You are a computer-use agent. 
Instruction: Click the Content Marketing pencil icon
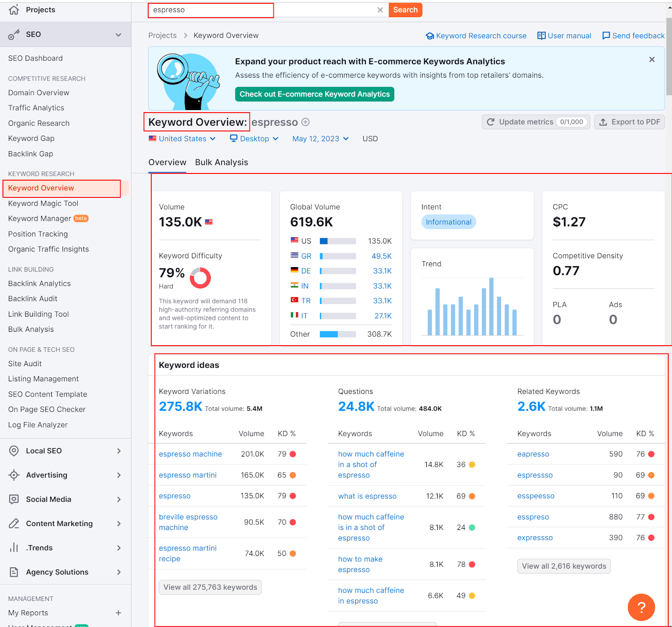(x=14, y=524)
